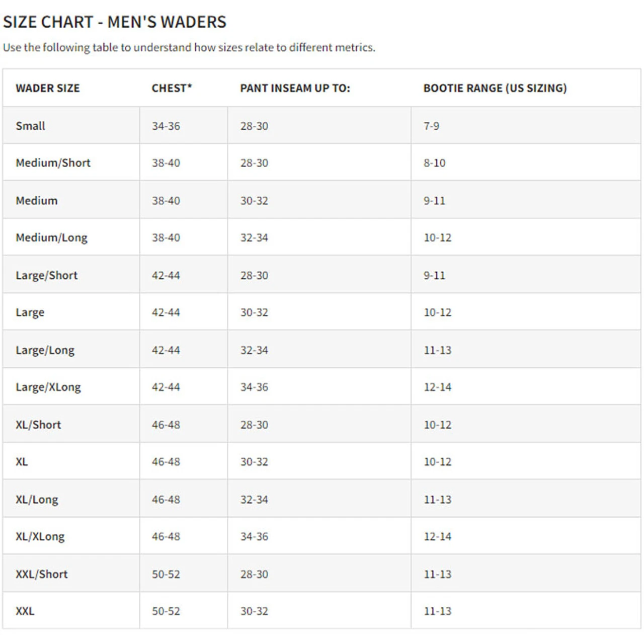Select the Small wader size row label
Screen dimensions: 644x644
coord(30,126)
